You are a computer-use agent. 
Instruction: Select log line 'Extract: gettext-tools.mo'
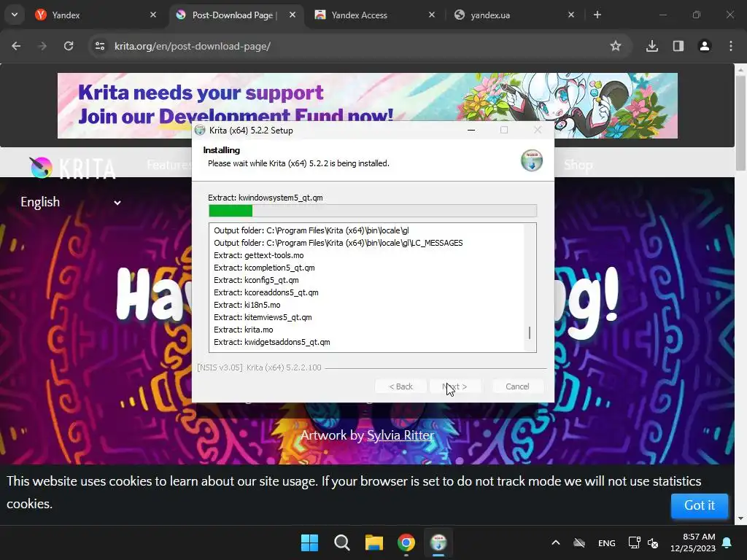[259, 255]
